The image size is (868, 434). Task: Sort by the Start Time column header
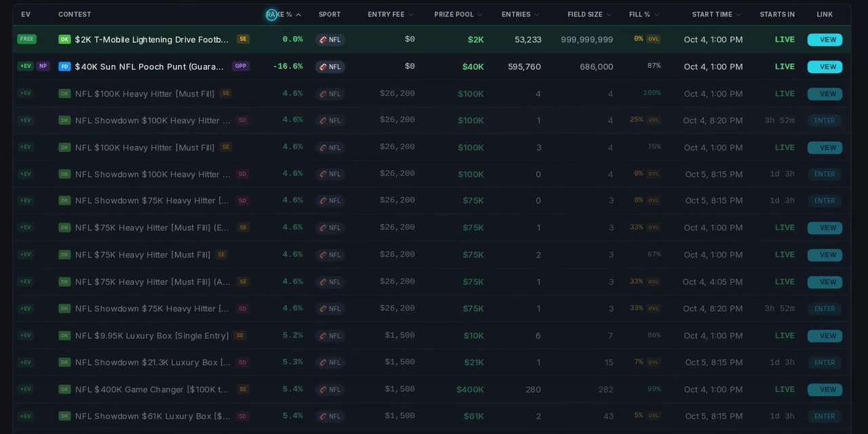pyautogui.click(x=717, y=14)
